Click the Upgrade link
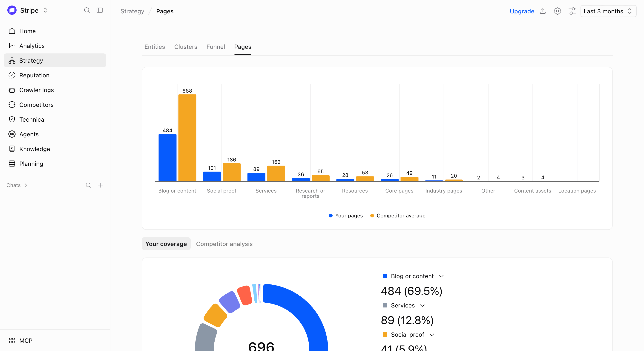The width and height of the screenshot is (644, 351). click(x=522, y=11)
